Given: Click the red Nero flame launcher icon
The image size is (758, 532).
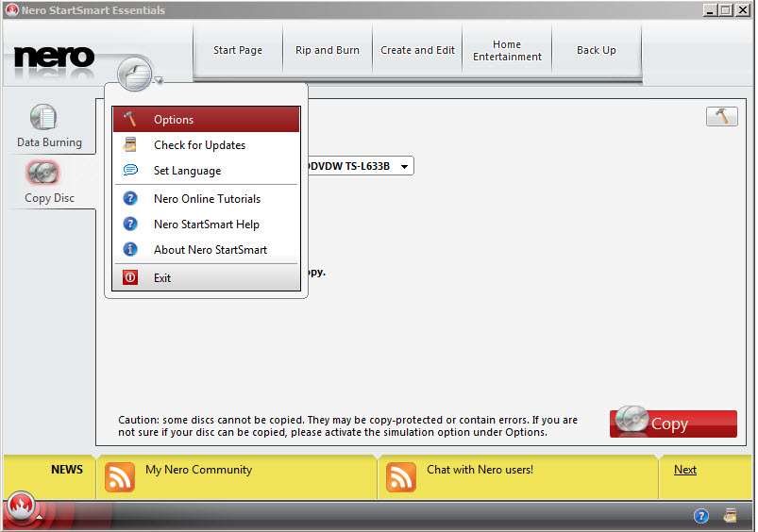Looking at the screenshot, I should (21, 506).
